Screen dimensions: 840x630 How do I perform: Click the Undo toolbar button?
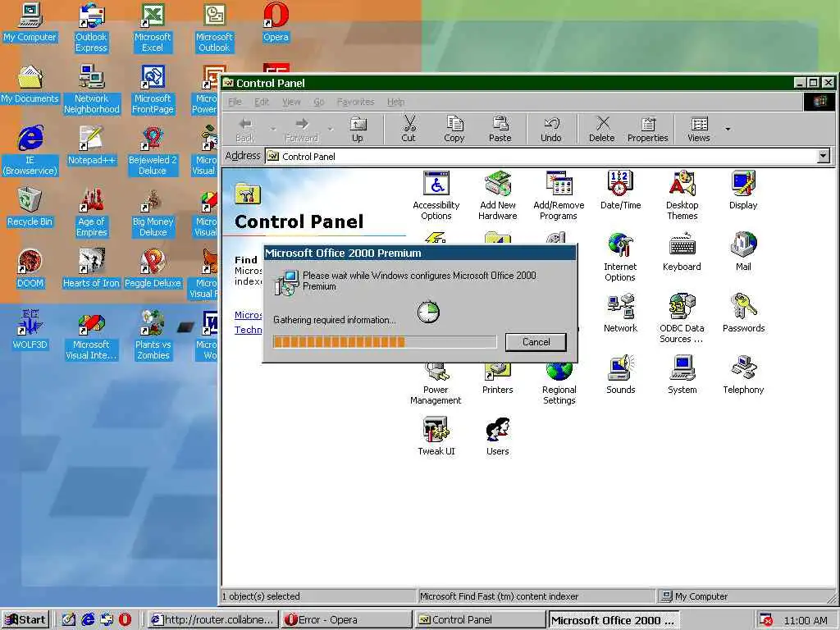pyautogui.click(x=551, y=129)
